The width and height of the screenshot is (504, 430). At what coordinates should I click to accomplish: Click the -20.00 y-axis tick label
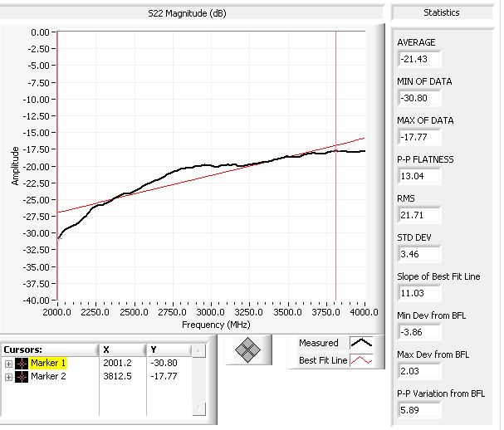tap(36, 167)
